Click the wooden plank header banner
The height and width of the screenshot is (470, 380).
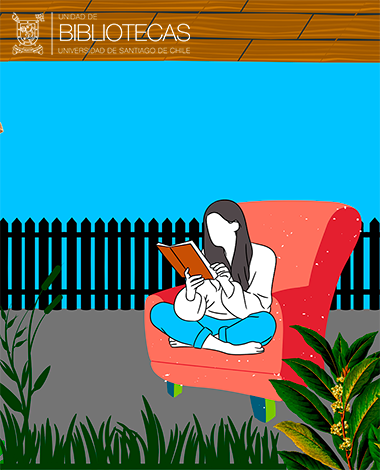click(x=190, y=31)
